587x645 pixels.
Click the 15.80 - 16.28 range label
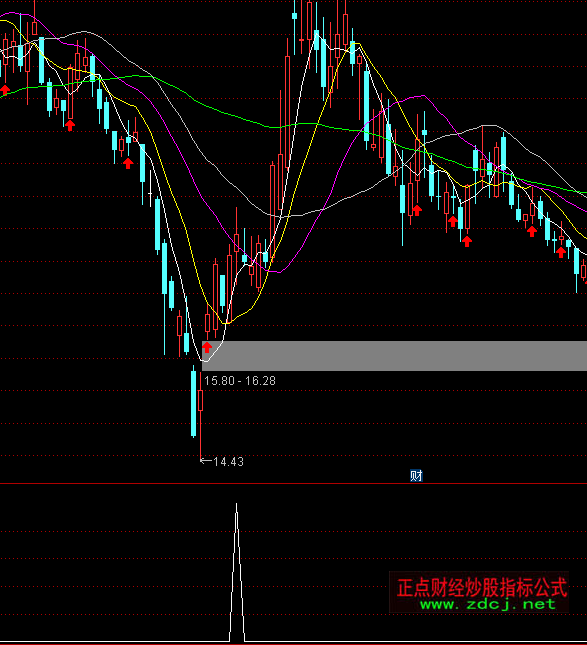click(240, 381)
